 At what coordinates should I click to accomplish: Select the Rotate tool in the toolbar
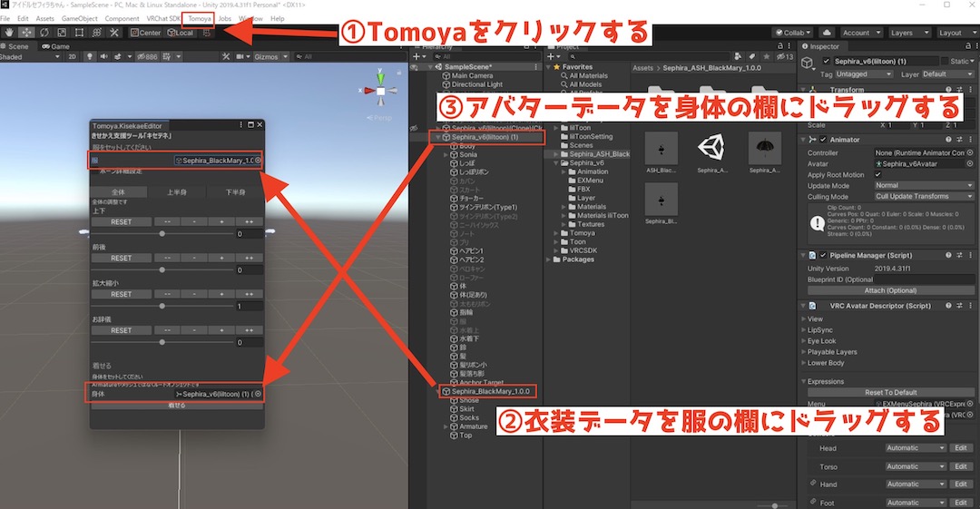coord(44,33)
